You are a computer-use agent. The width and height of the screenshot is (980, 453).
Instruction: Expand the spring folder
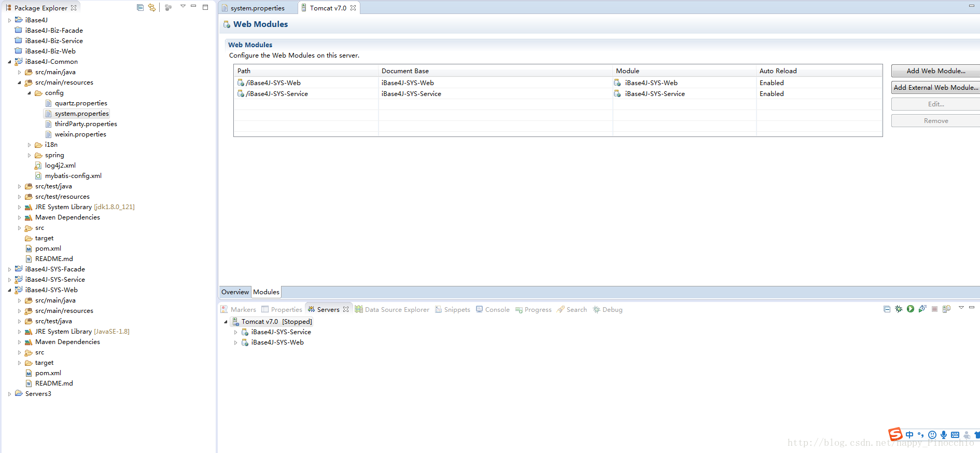point(29,155)
